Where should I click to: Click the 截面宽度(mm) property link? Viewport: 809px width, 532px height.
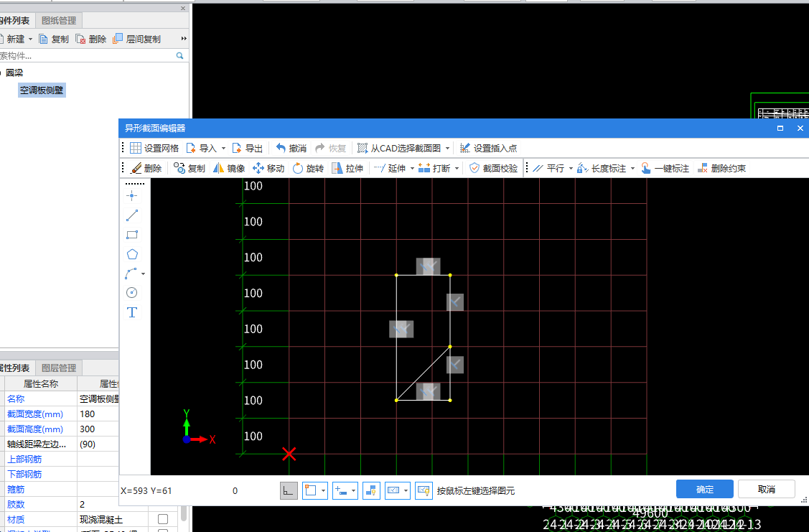pyautogui.click(x=35, y=414)
